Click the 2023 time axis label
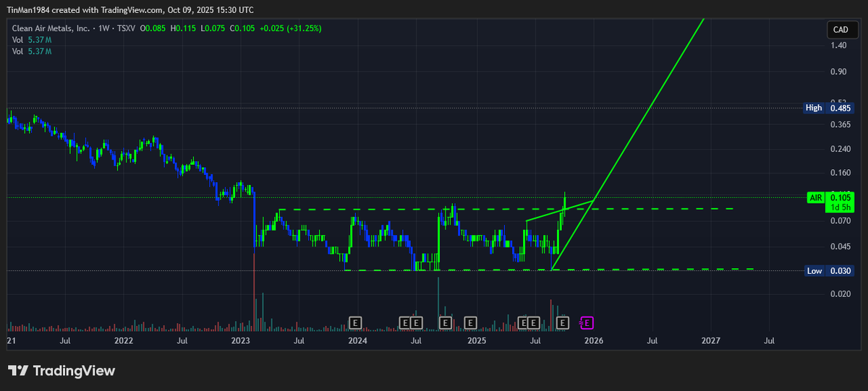The image size is (868, 391). [x=240, y=340]
